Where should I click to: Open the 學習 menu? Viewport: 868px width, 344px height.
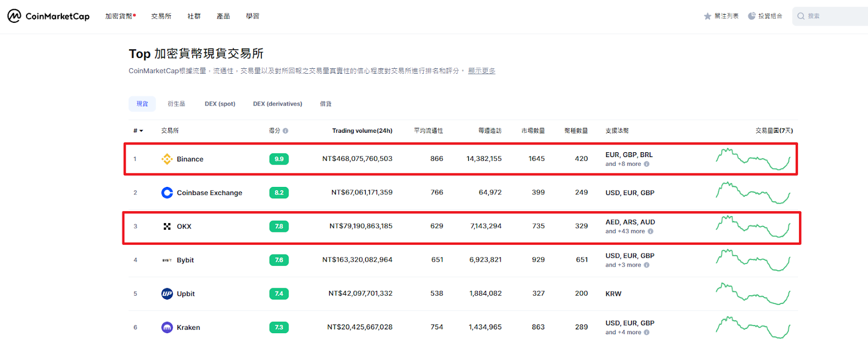(253, 16)
